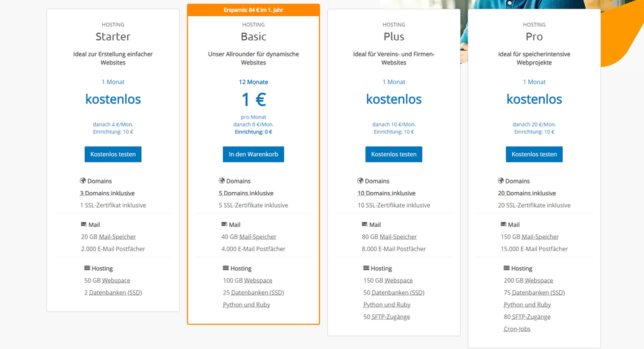Click the envelope Mail icon in Basic plan
Viewport: 644px width, 349px height.
224,224
